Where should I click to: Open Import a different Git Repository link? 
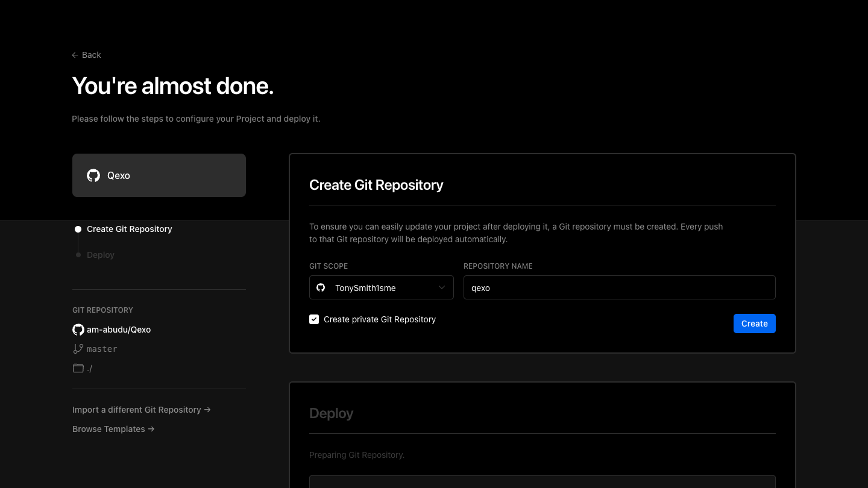tap(141, 410)
